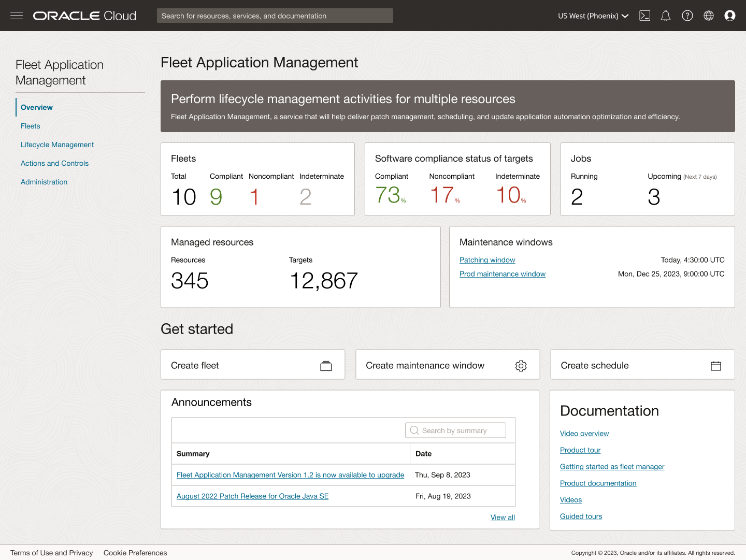Select Fleets in the left sidebar
This screenshot has width=746, height=560.
pos(30,126)
